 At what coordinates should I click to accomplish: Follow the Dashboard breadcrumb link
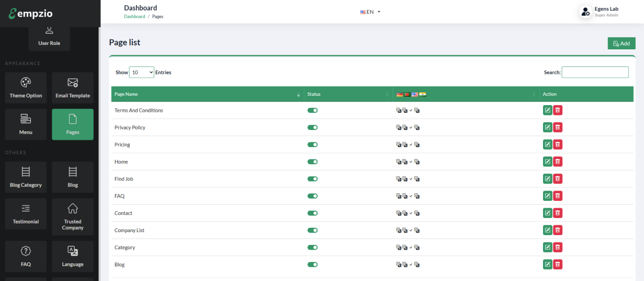coord(135,17)
